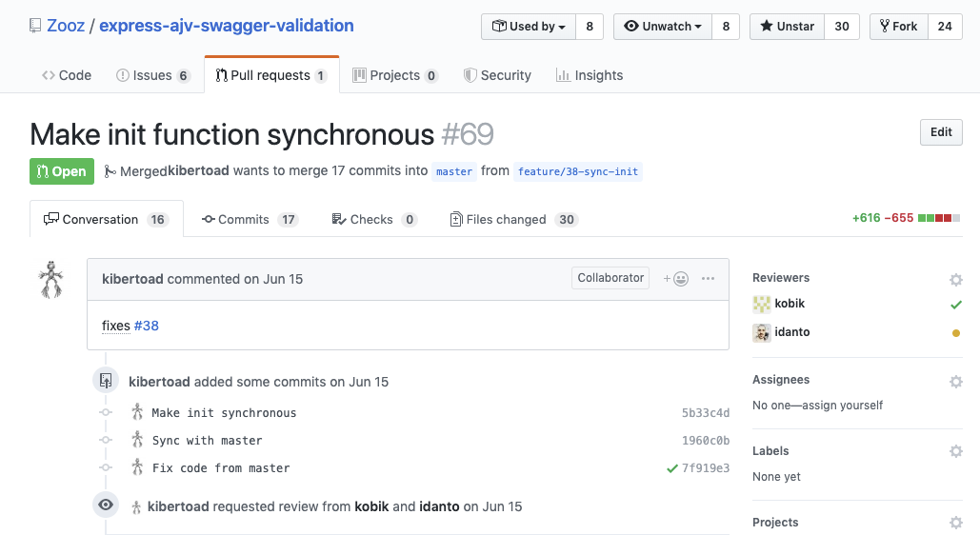
Task: Open the sidebar Projects settings gear
Action: point(955,523)
